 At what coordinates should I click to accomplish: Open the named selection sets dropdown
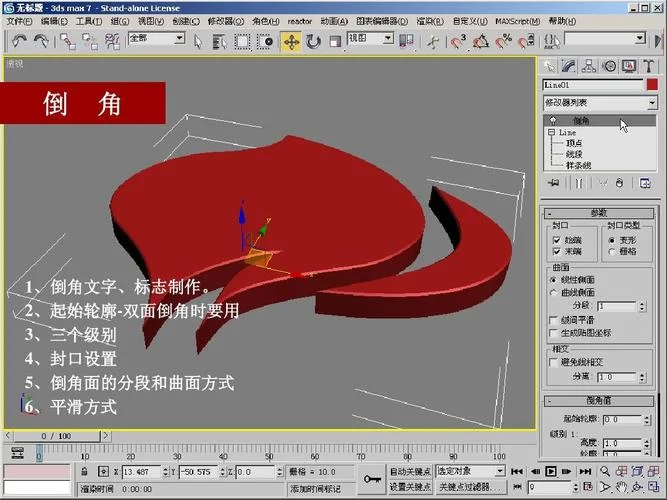[x=605, y=39]
